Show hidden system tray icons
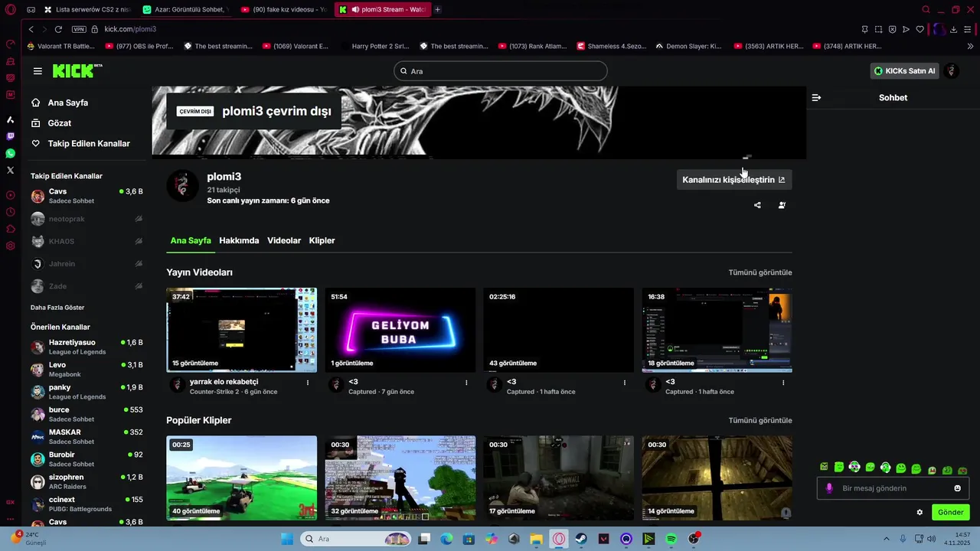Screen dimensions: 980x551 click(887, 539)
